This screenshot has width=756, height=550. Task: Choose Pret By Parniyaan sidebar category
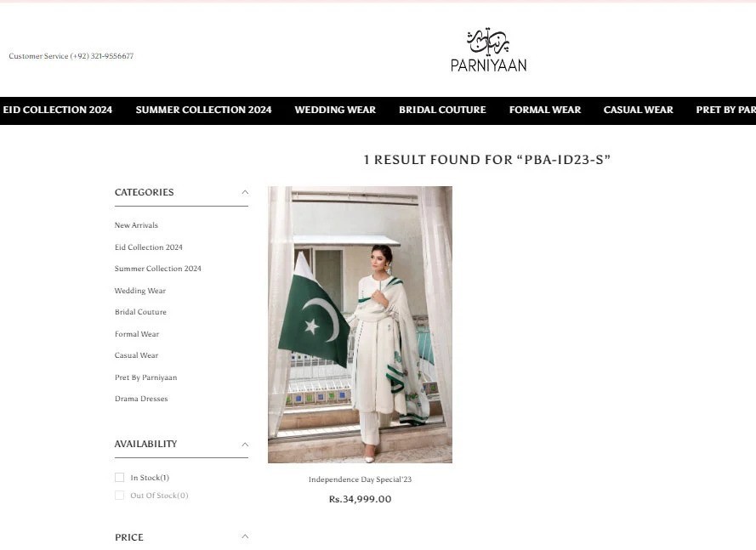(145, 377)
